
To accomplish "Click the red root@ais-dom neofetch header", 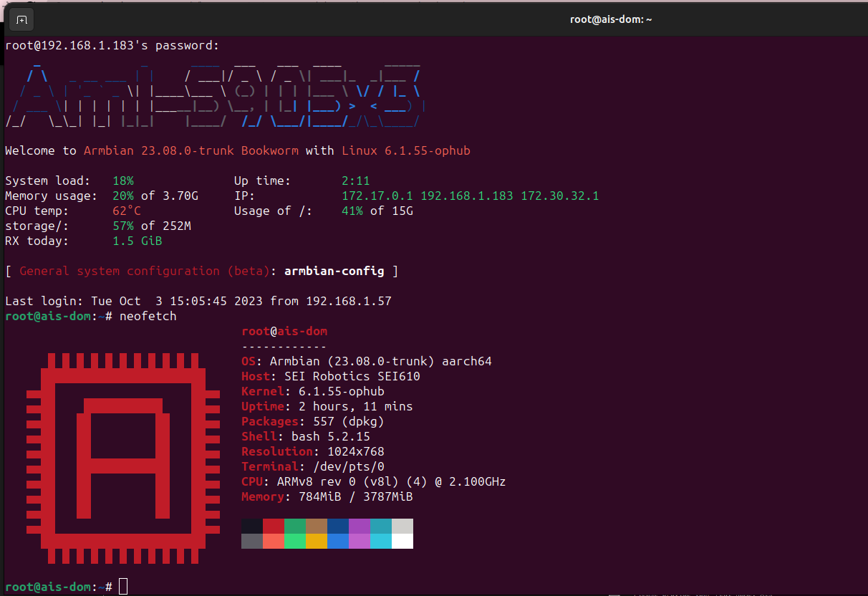I will click(284, 331).
